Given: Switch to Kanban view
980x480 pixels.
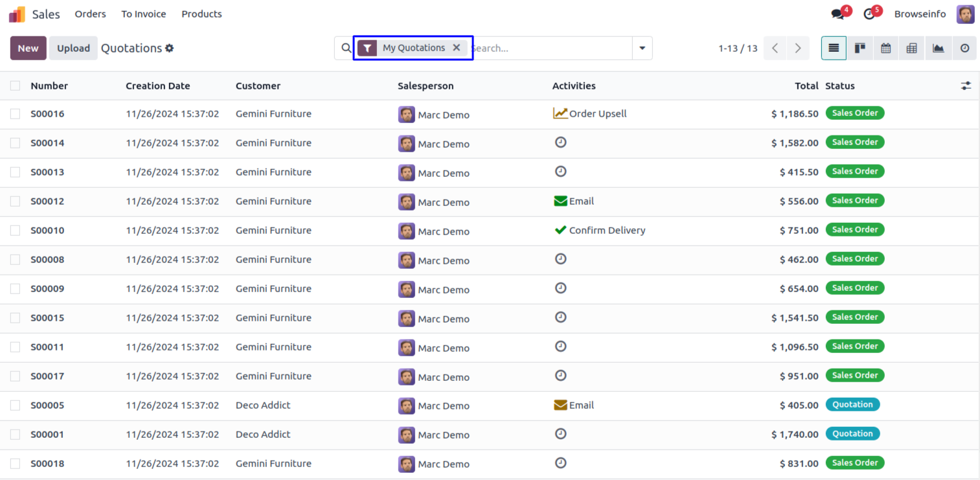Looking at the screenshot, I should point(860,49).
